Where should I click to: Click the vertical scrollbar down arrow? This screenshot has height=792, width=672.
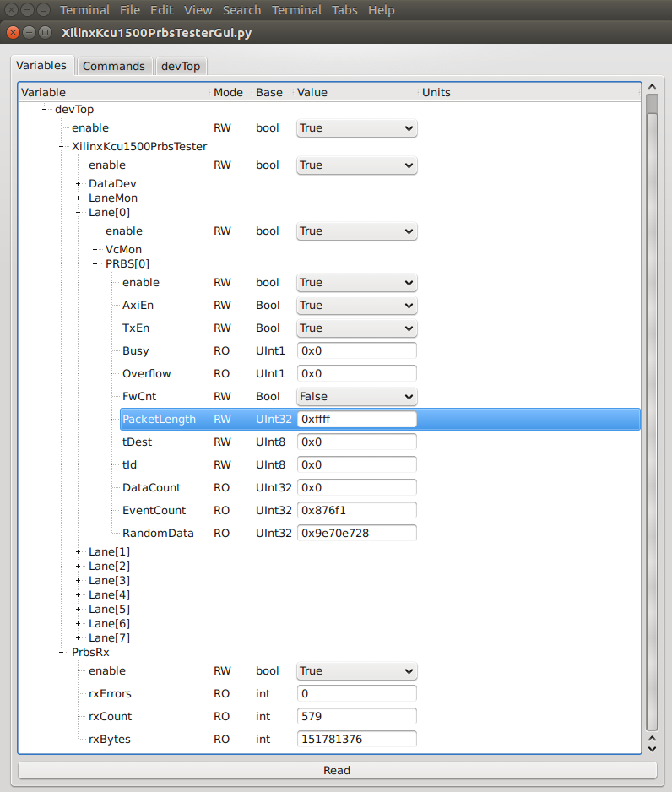coord(652,747)
